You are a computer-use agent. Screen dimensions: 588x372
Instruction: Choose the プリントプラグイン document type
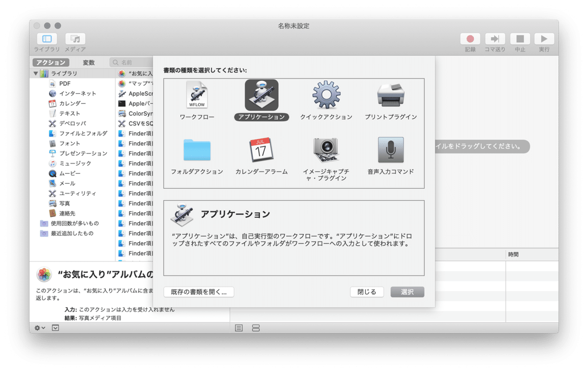pyautogui.click(x=390, y=95)
